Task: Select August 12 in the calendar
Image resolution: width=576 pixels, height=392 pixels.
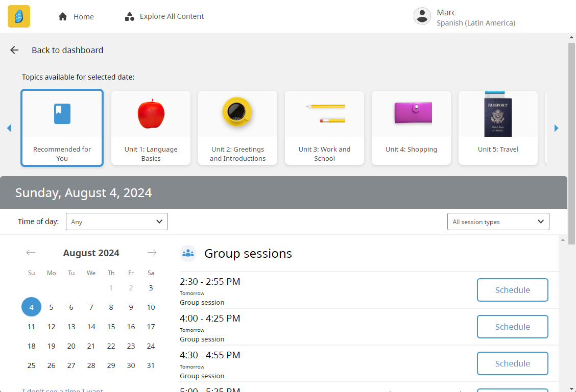Action: coord(51,327)
